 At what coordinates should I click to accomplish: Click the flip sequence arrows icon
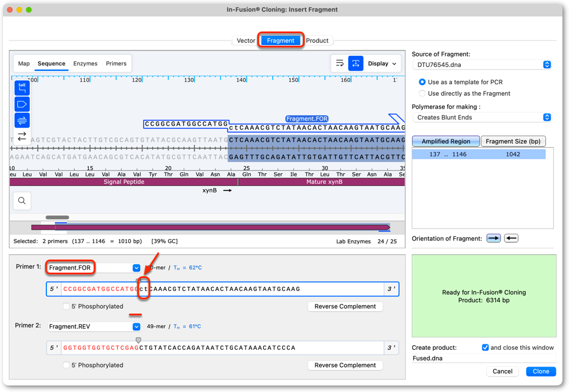[x=22, y=136]
